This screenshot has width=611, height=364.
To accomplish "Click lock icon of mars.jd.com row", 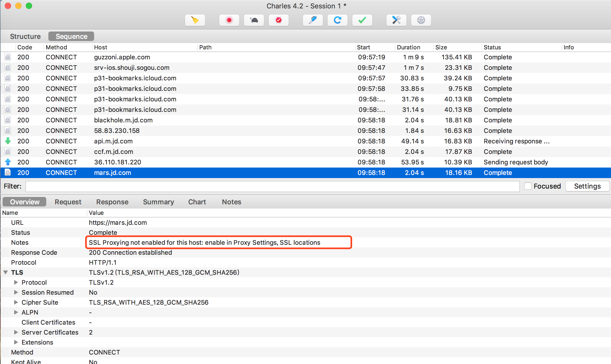I will tap(8, 173).
